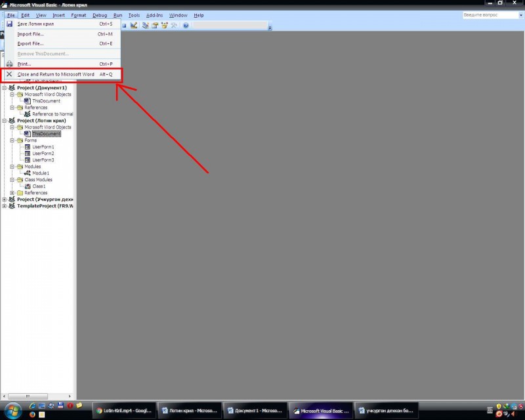The width and height of the screenshot is (525, 420).
Task: Choose Export File... from File menu
Action: (62, 43)
